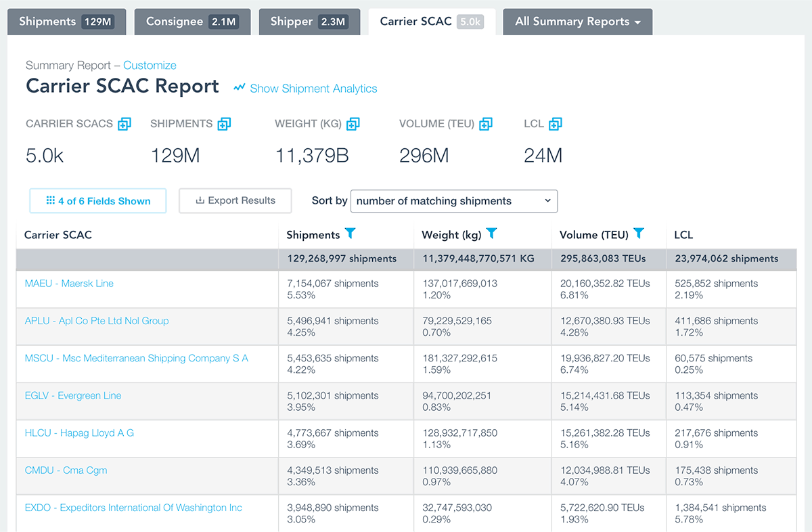Switch to the Shipper tab

point(309,21)
